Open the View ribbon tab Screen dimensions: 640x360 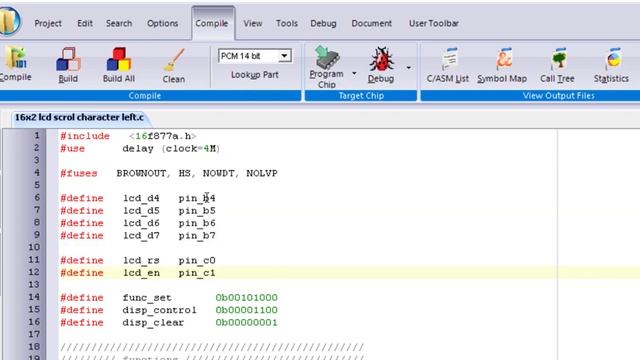coord(253,24)
